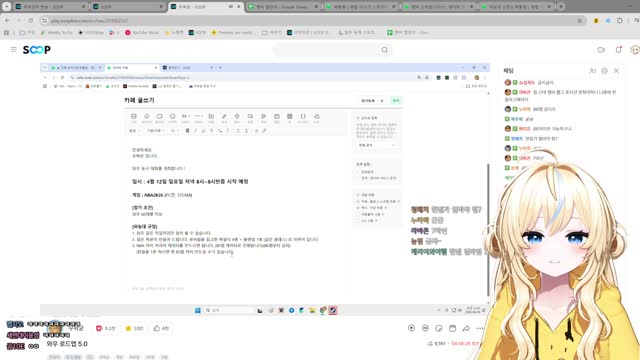
Task: Open the three-dot more options below player
Action: point(480,328)
